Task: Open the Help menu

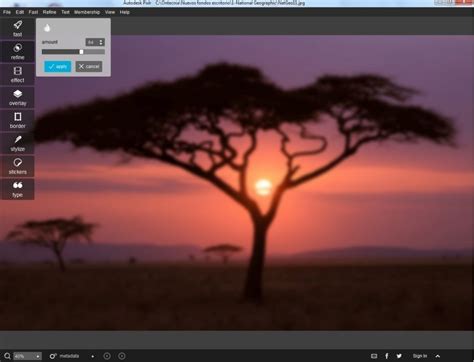Action: 124,12
